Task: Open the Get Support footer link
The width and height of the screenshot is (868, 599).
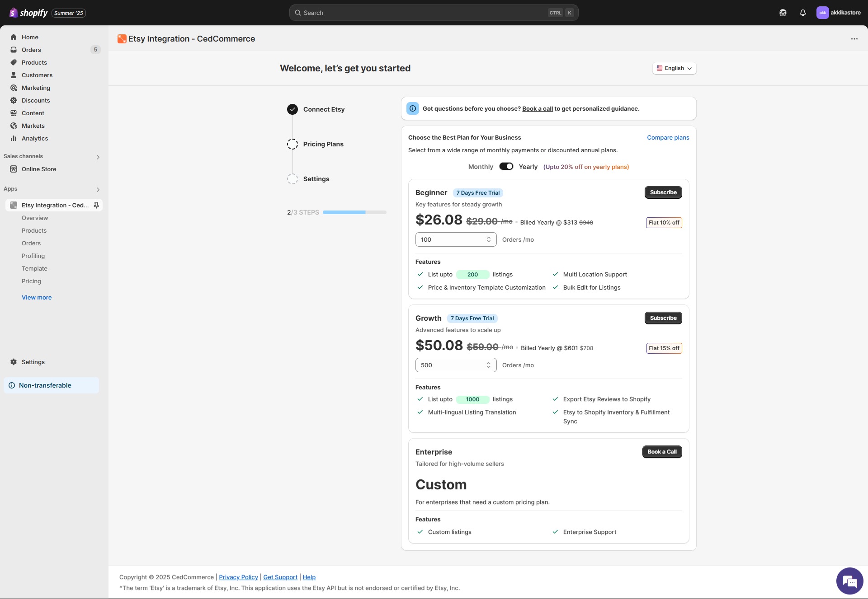Action: click(x=280, y=577)
